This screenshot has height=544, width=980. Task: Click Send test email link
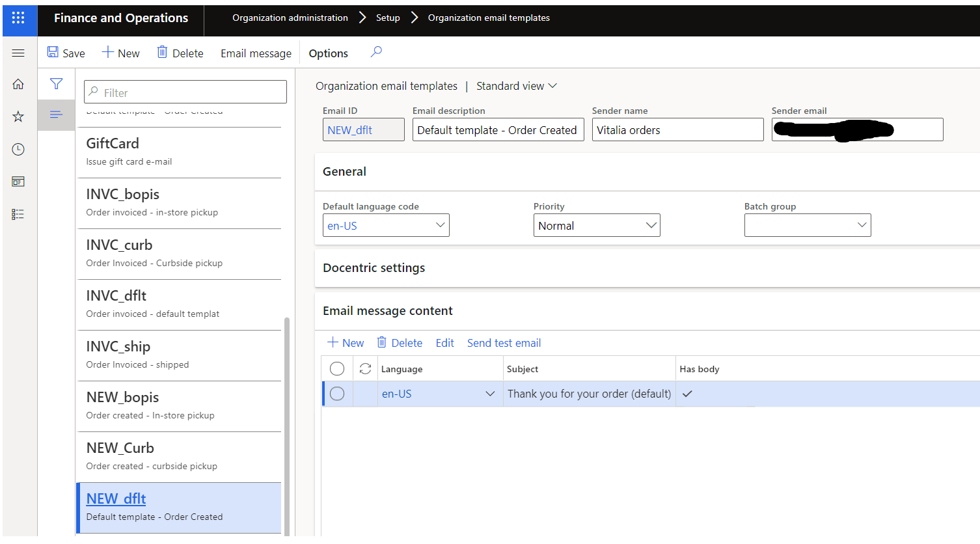[x=504, y=343]
